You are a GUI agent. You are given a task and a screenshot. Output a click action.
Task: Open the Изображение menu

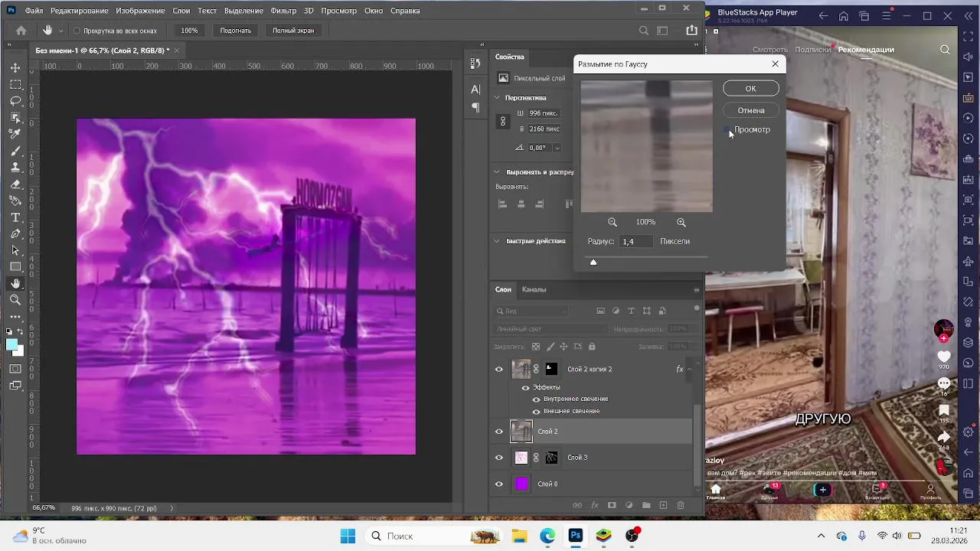point(140,11)
